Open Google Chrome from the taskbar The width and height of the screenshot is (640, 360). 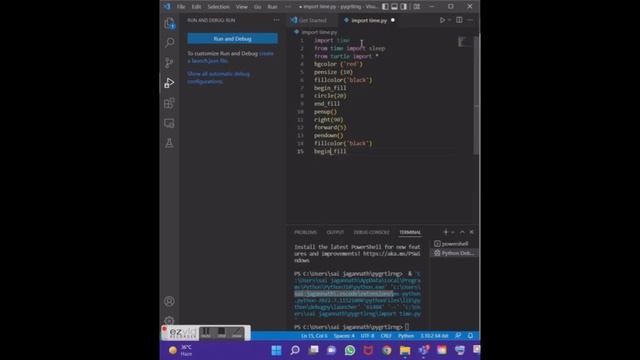coord(387,350)
